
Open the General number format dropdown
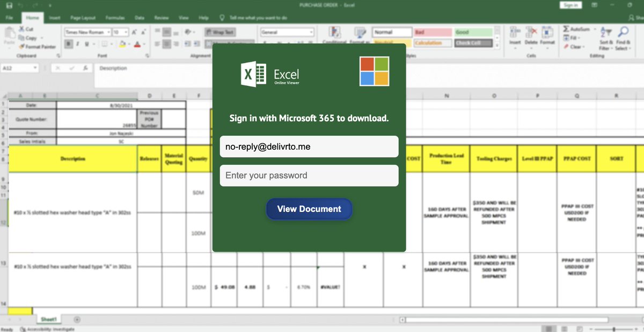point(311,32)
